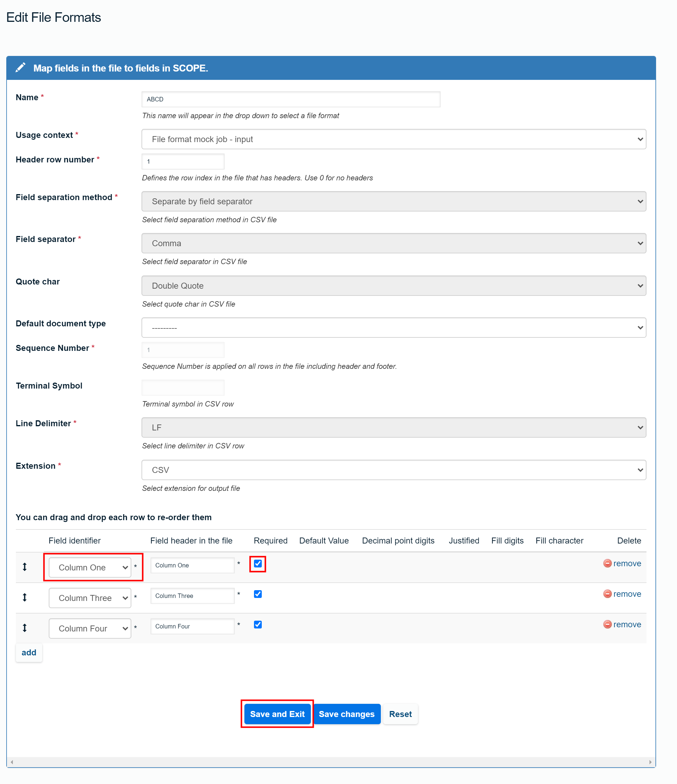Viewport: 677px width, 784px height.
Task: Click the remove link for the Column Four row
Action: 627,625
